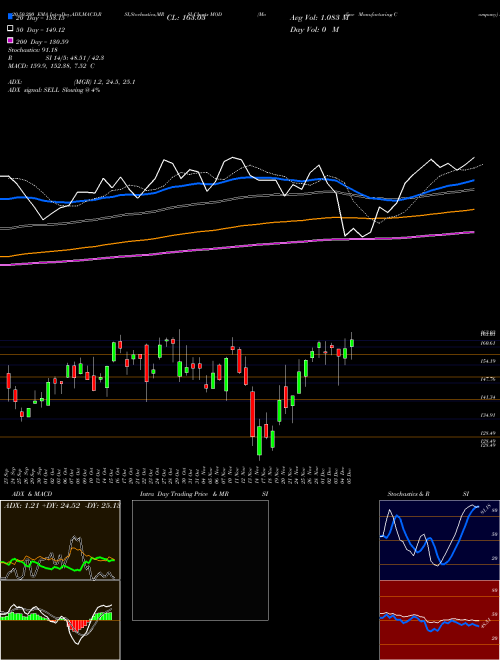Image resolution: width=500 pixels, height=660 pixels.
Task: Click the tall red candlestick before the November low
Action: coord(253,414)
